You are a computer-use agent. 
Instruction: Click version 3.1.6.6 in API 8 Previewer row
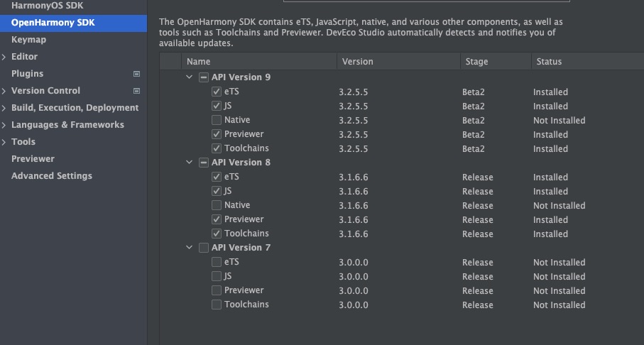[353, 220]
